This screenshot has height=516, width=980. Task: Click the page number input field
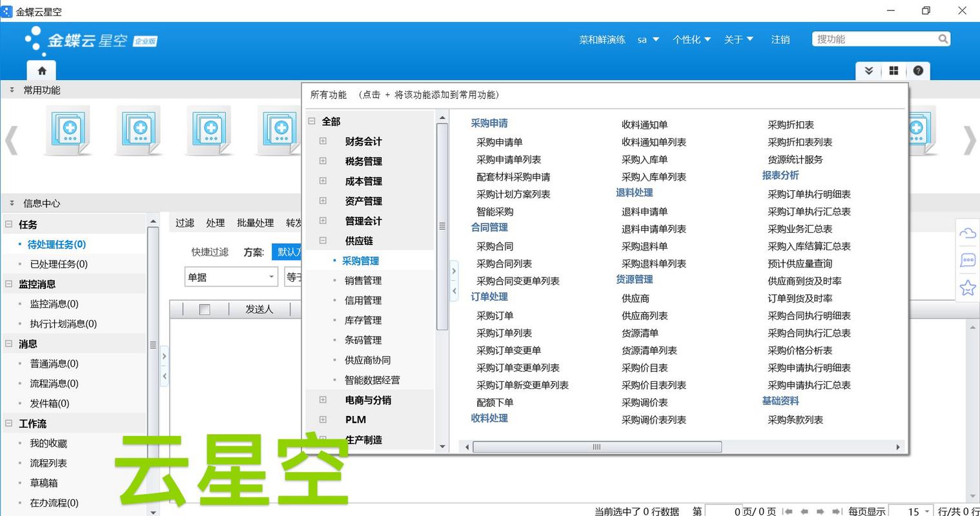pyautogui.click(x=722, y=511)
